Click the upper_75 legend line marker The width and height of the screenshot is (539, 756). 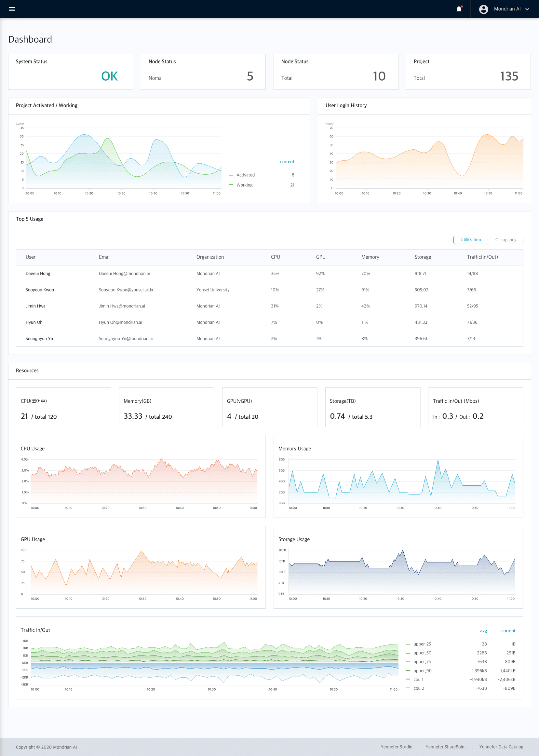pos(408,662)
